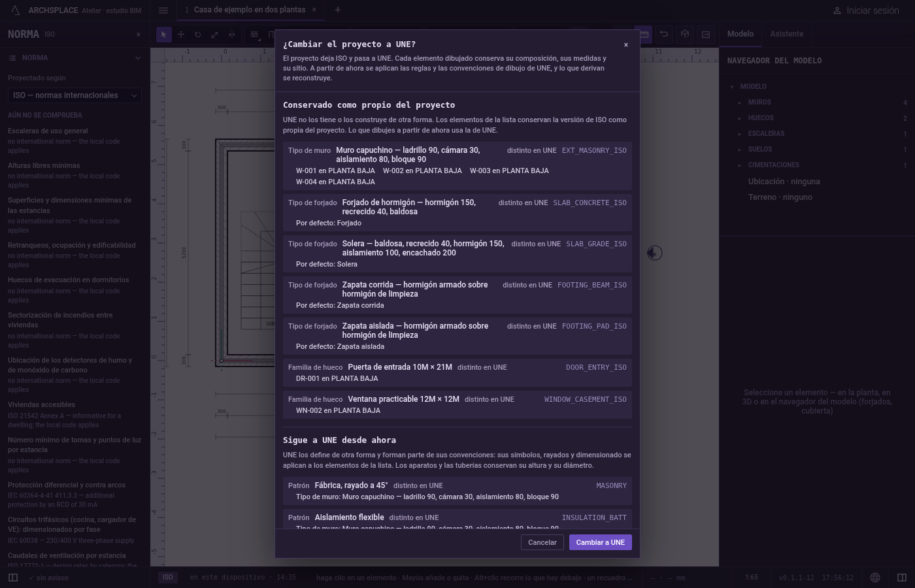Select Ubicación · ninguna in the model navigator
Viewport: 915px width, 588px height.
point(784,182)
